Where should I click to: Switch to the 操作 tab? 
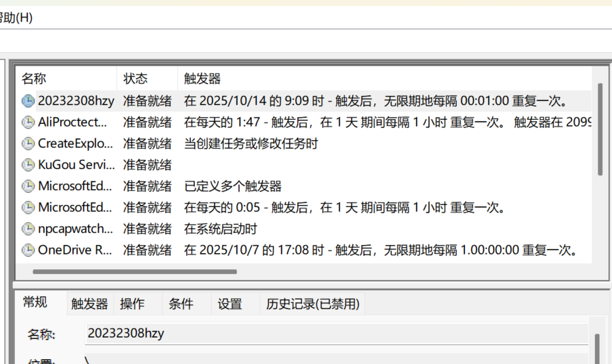[132, 304]
